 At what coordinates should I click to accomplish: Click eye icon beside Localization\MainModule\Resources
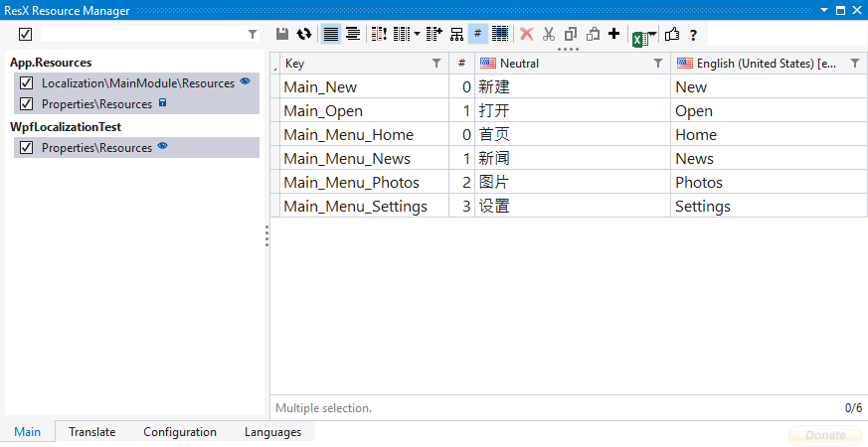pos(245,81)
